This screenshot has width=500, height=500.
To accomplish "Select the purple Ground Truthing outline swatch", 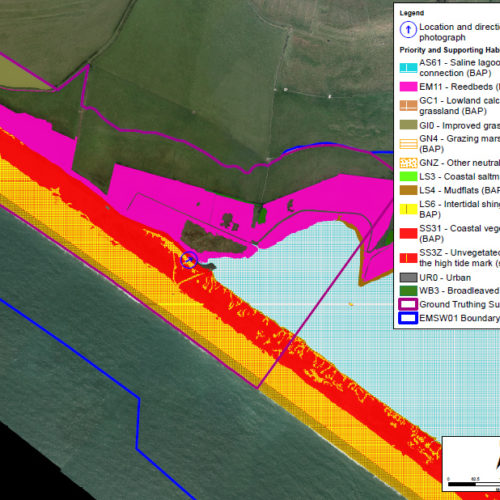I will click(408, 304).
